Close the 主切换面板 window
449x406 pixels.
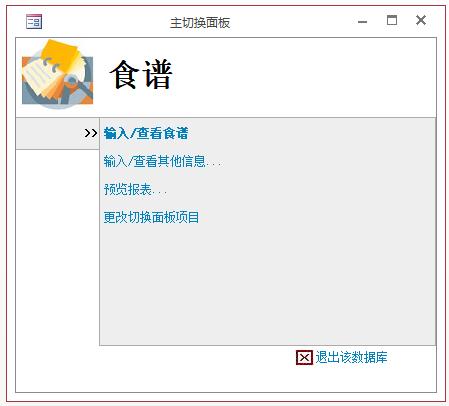(421, 20)
